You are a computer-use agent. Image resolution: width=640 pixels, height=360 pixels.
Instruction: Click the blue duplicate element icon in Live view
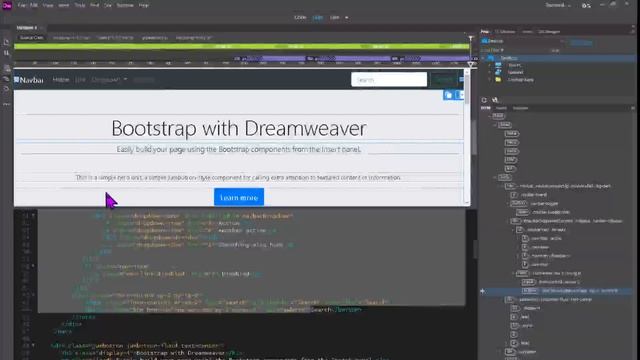[448, 95]
